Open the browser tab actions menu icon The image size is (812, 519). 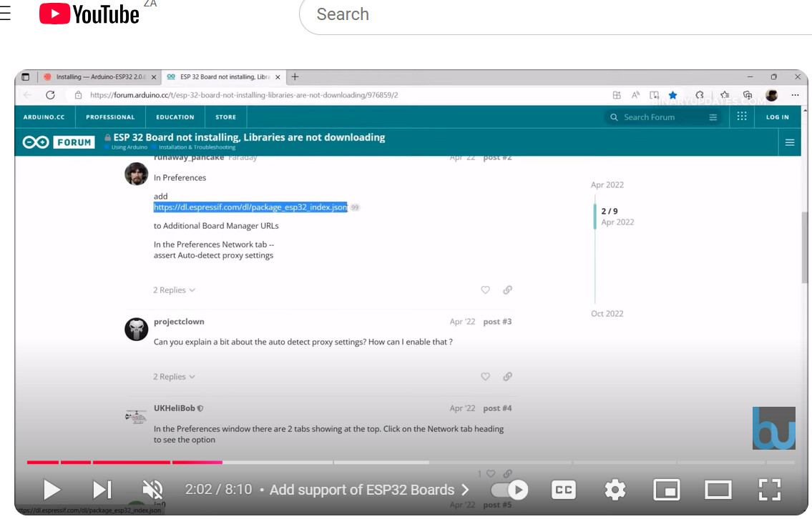tap(25, 77)
